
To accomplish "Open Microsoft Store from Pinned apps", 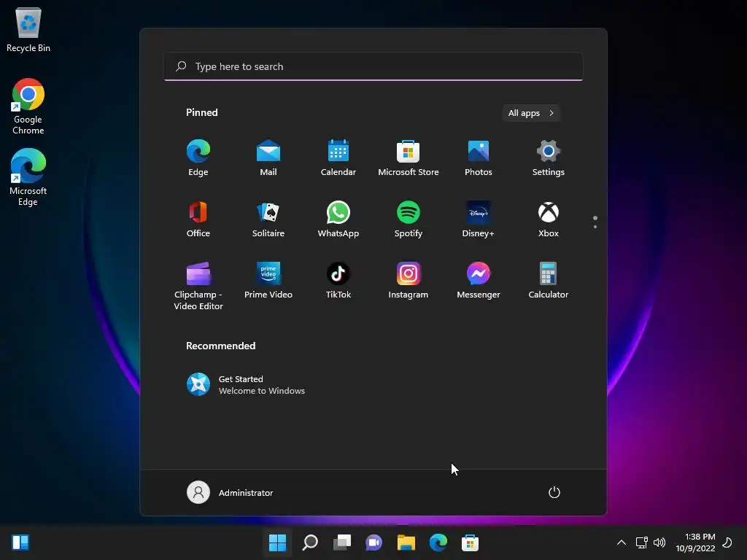I will click(409, 158).
